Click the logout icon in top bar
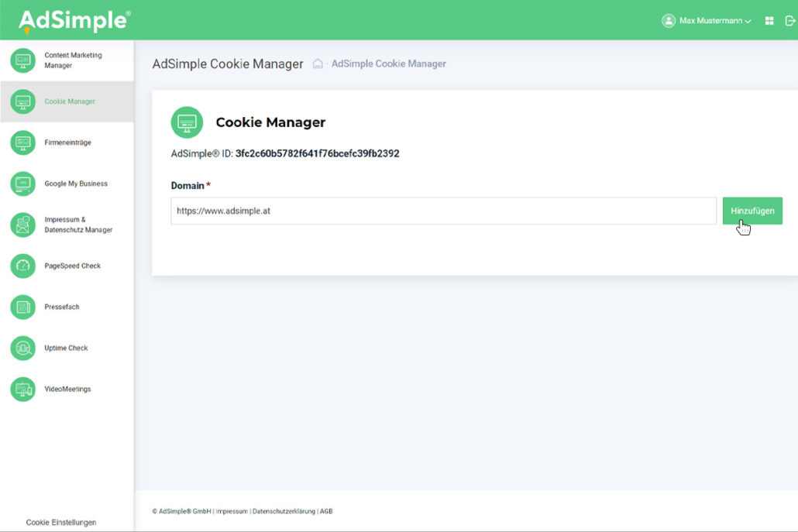 click(789, 21)
